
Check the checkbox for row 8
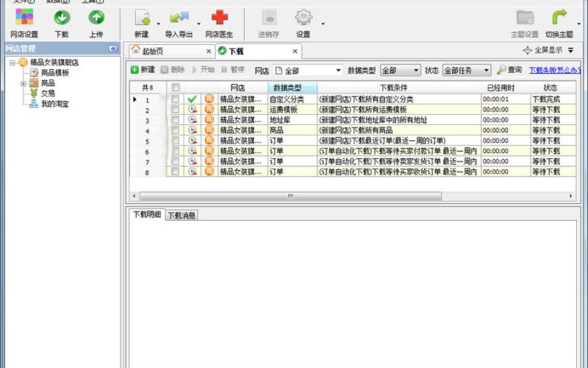[x=175, y=171]
